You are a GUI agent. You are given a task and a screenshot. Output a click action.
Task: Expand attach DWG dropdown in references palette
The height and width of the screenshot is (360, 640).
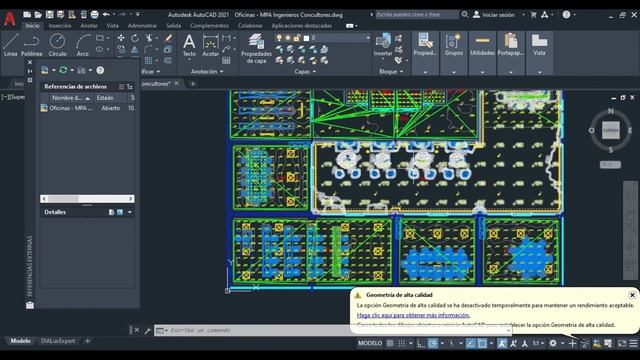53,70
